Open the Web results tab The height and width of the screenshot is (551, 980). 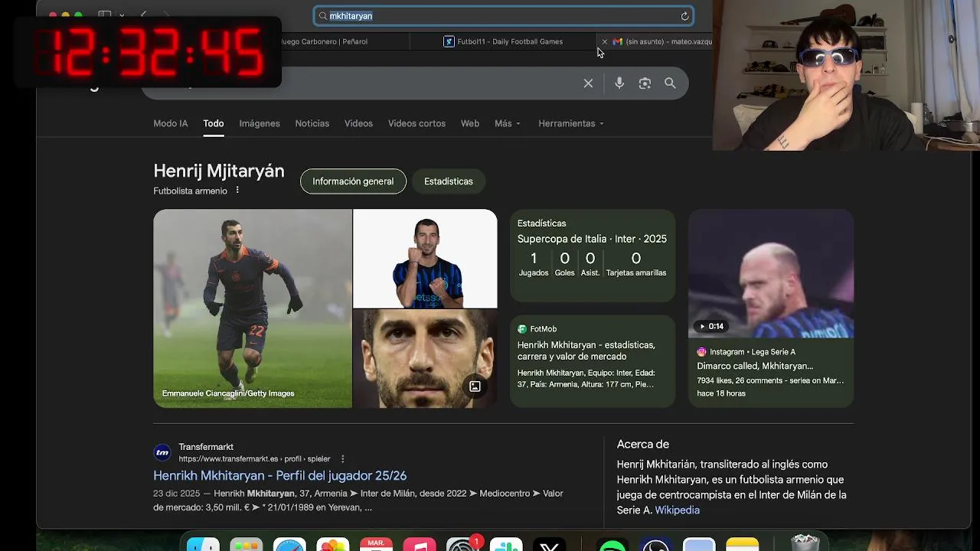click(x=470, y=123)
